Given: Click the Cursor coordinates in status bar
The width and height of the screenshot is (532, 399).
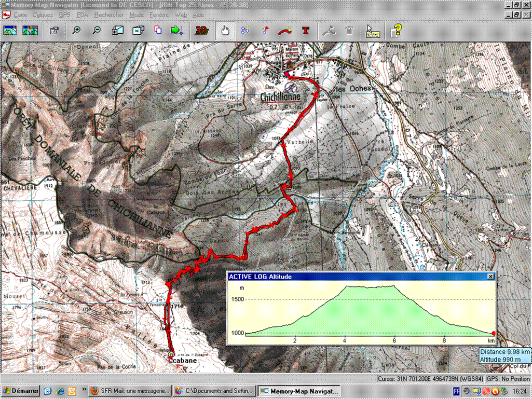Looking at the screenshot, I should (x=431, y=379).
